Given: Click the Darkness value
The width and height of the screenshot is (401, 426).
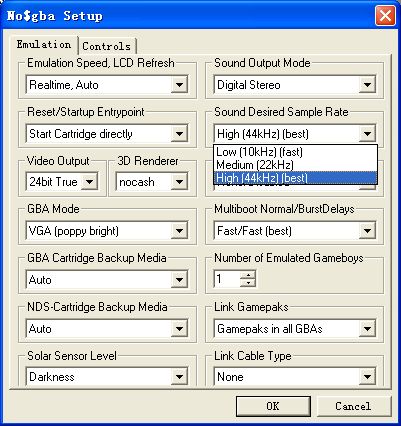Looking at the screenshot, I should click(x=52, y=377).
